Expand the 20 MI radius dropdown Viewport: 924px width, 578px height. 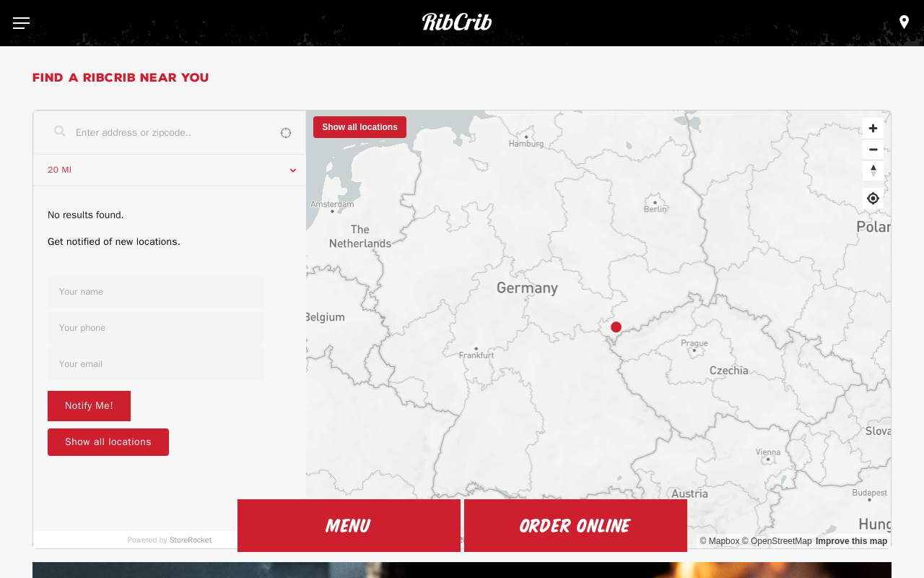tap(170, 171)
